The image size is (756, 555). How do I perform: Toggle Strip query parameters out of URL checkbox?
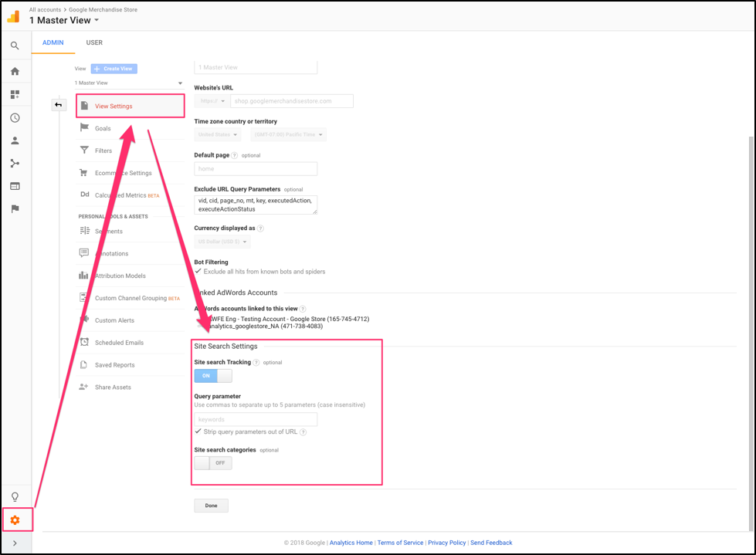[x=198, y=431]
